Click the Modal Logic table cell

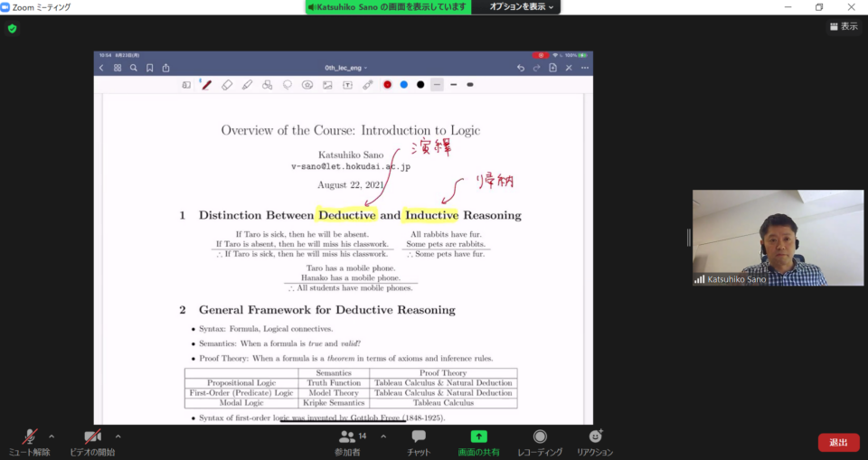point(241,402)
